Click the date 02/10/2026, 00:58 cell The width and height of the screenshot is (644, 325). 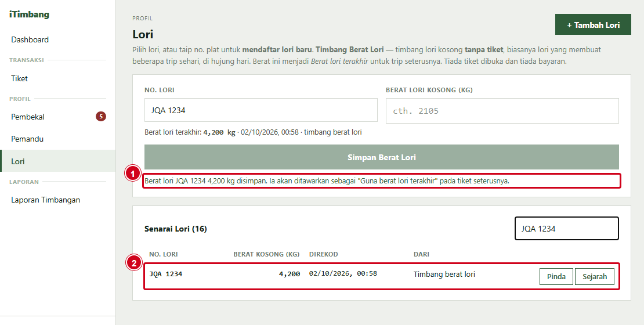343,273
